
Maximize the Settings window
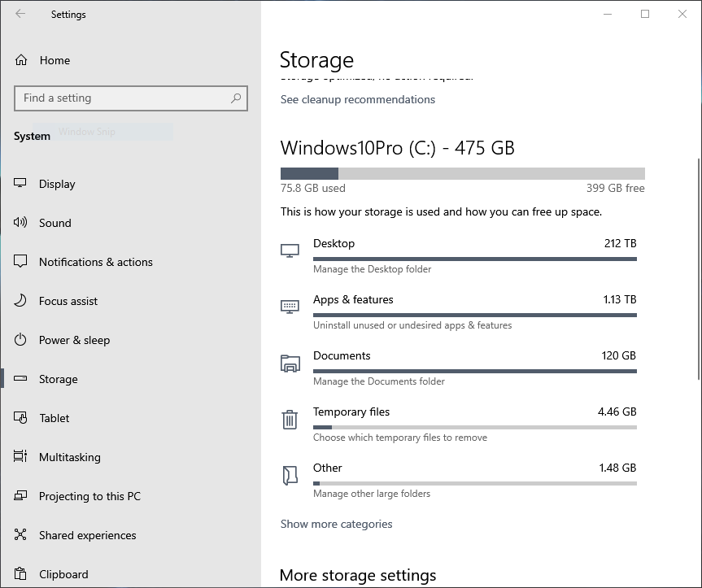[x=645, y=14]
